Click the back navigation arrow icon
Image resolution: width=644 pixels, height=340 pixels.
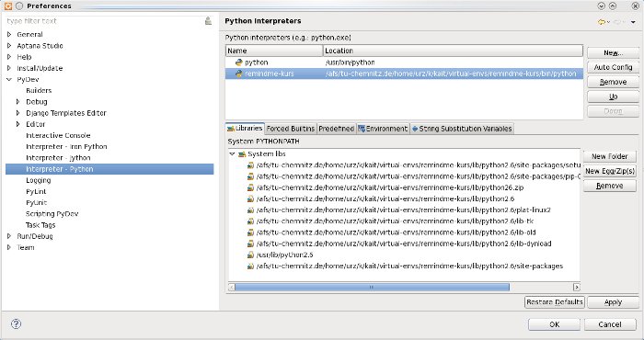(602, 22)
